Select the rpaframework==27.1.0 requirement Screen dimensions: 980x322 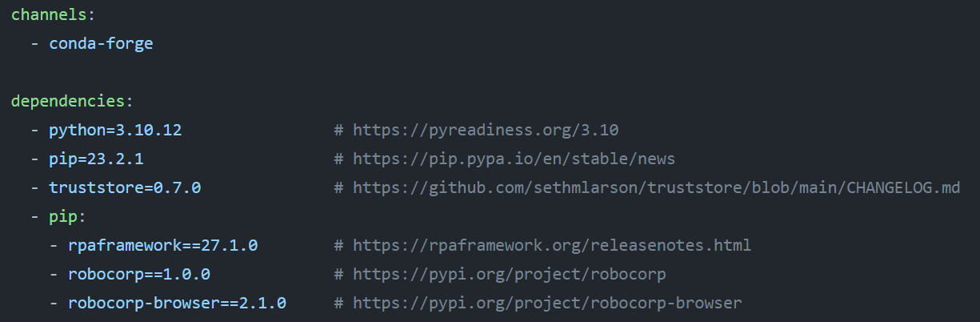click(162, 245)
